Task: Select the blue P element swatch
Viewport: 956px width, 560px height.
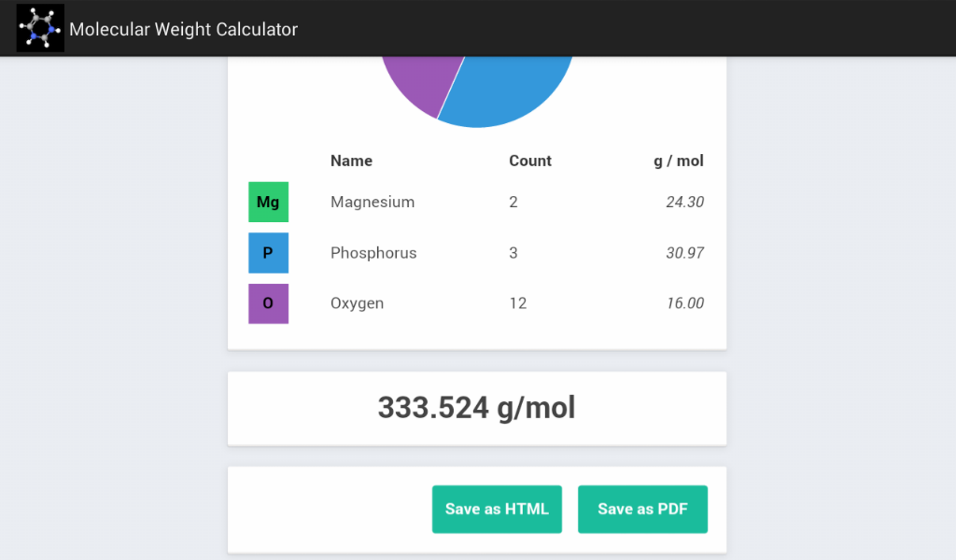Action: [268, 252]
